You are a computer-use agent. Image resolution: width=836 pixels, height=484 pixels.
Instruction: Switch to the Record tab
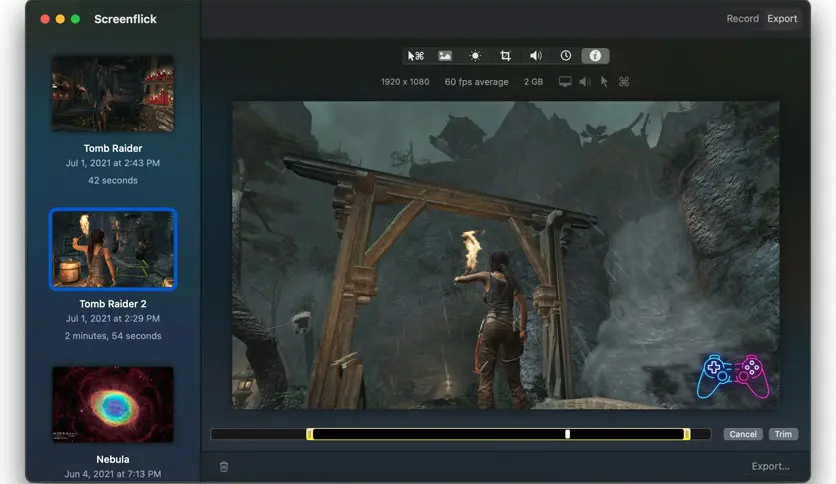742,19
